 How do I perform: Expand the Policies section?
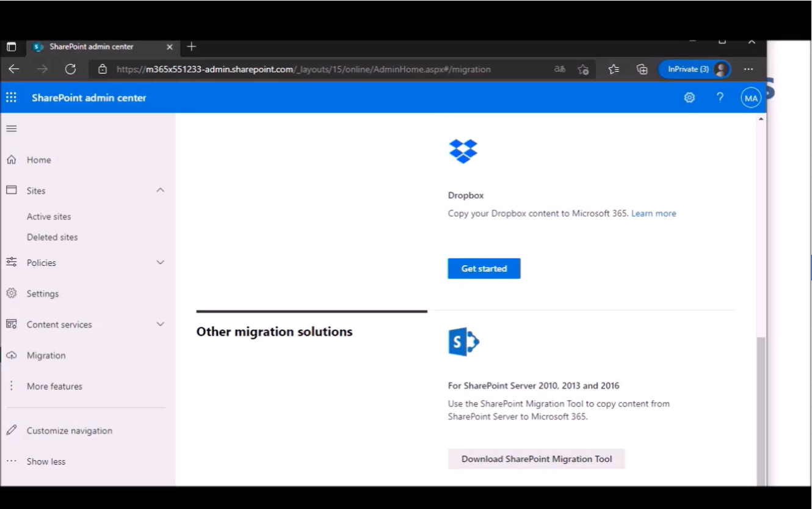pos(160,262)
